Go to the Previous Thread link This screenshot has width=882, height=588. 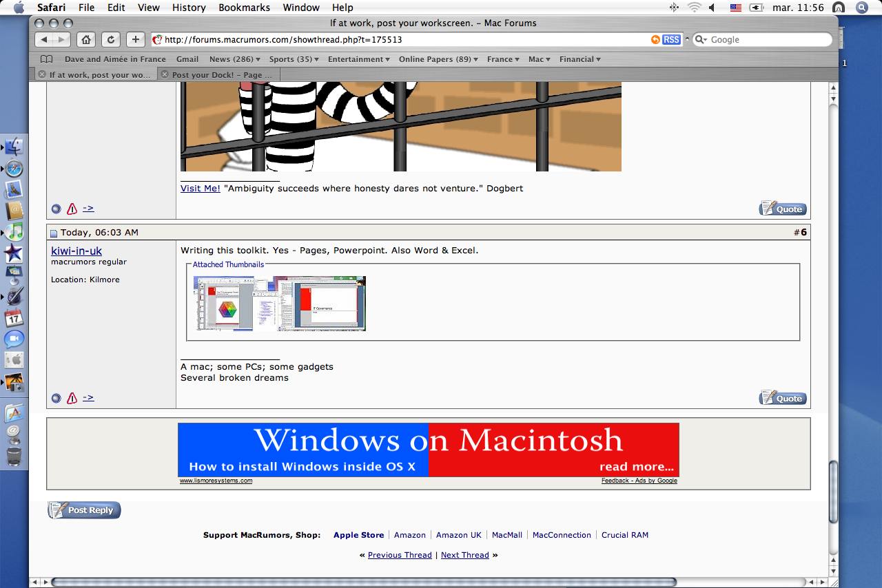[x=400, y=555]
